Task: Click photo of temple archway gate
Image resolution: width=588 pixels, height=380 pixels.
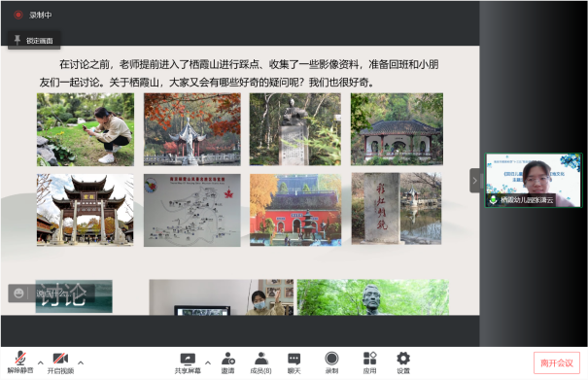Action: [x=86, y=210]
